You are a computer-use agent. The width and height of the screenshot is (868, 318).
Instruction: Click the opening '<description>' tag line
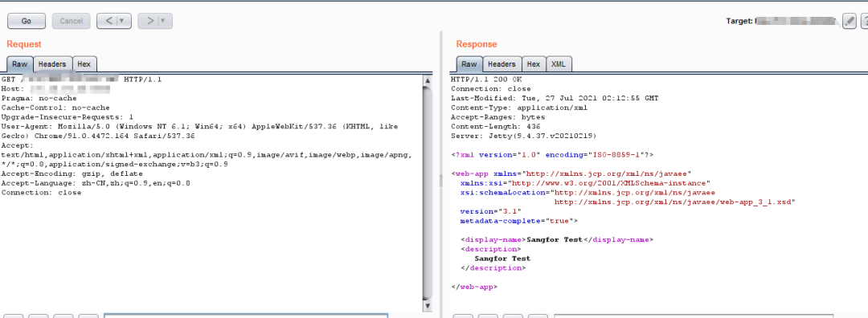(490, 249)
